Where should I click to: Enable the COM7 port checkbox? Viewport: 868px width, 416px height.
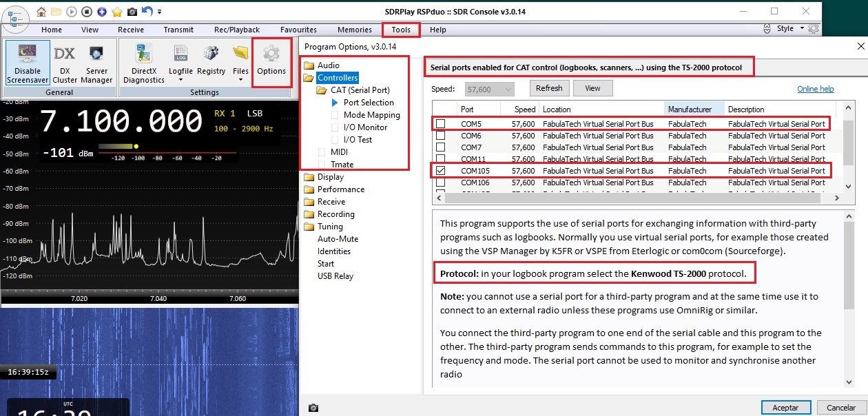[x=440, y=147]
